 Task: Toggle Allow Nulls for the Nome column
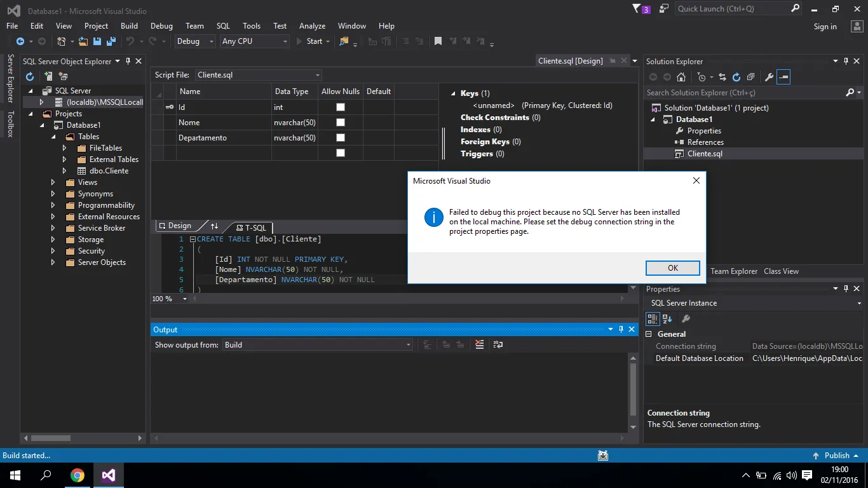341,123
